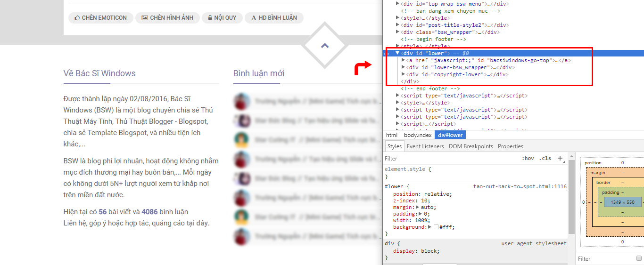Click the CHÈN HÌNH ẢNH button
644x265 pixels.
click(x=167, y=18)
